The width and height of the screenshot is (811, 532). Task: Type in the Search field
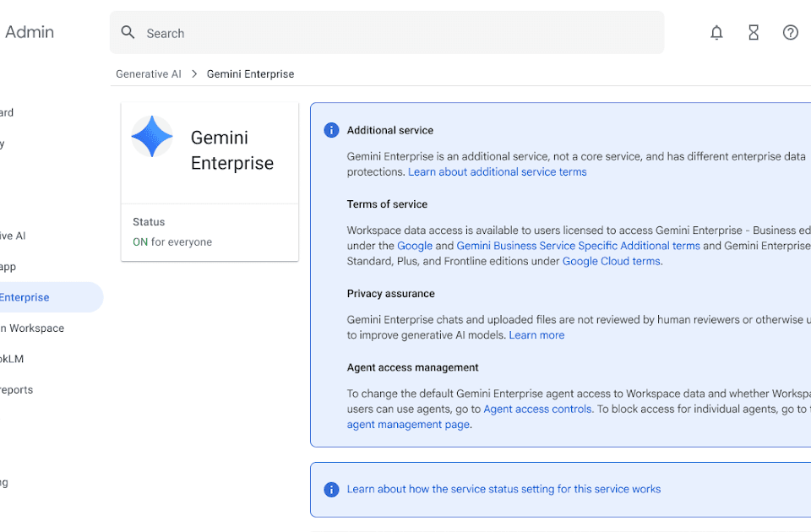(397, 33)
